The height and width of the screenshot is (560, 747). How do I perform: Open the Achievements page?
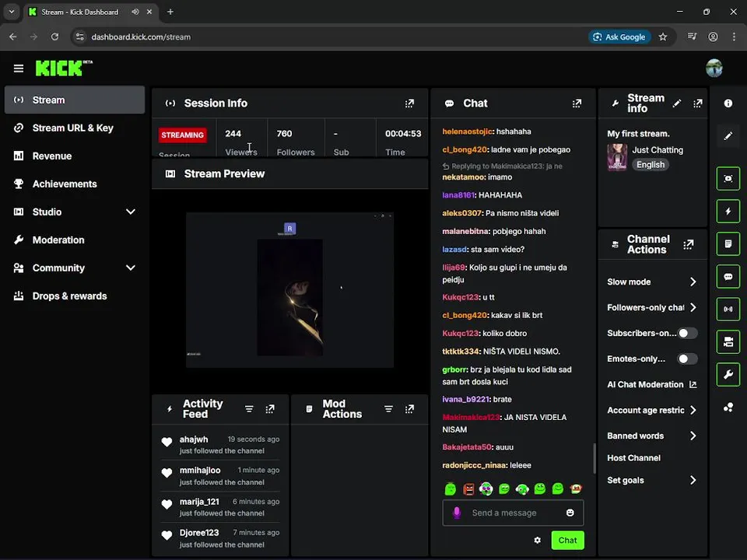click(x=75, y=184)
